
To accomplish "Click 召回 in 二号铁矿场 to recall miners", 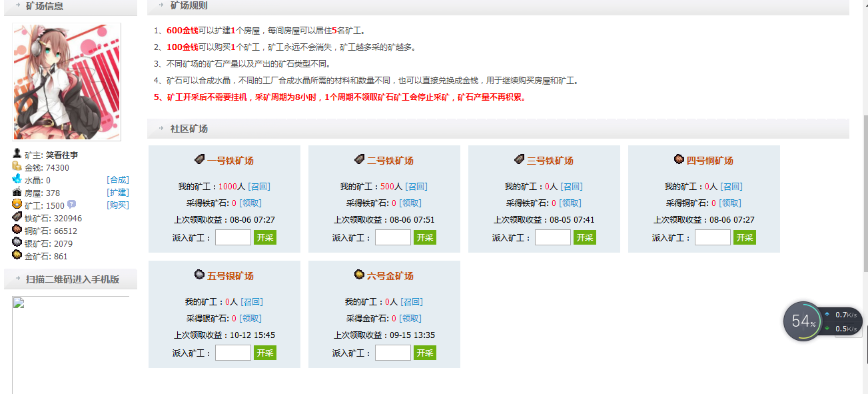I will pyautogui.click(x=415, y=186).
